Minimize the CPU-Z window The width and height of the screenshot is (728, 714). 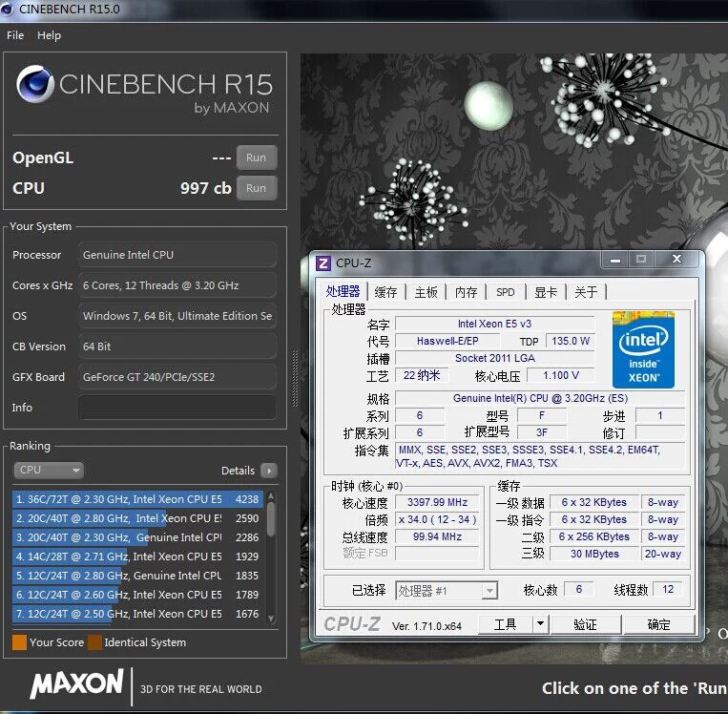(615, 260)
